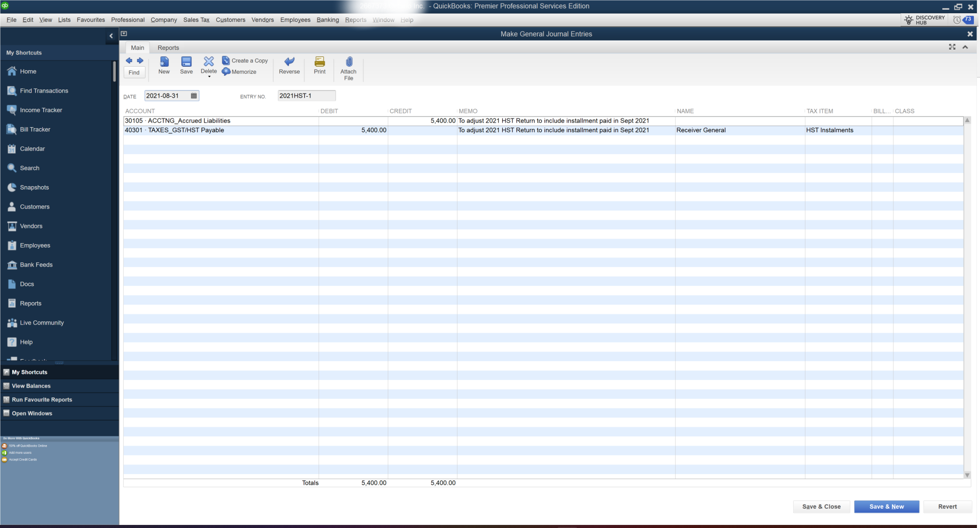Viewport: 980px width, 528px height.
Task: Open the date calendar picker
Action: click(193, 95)
